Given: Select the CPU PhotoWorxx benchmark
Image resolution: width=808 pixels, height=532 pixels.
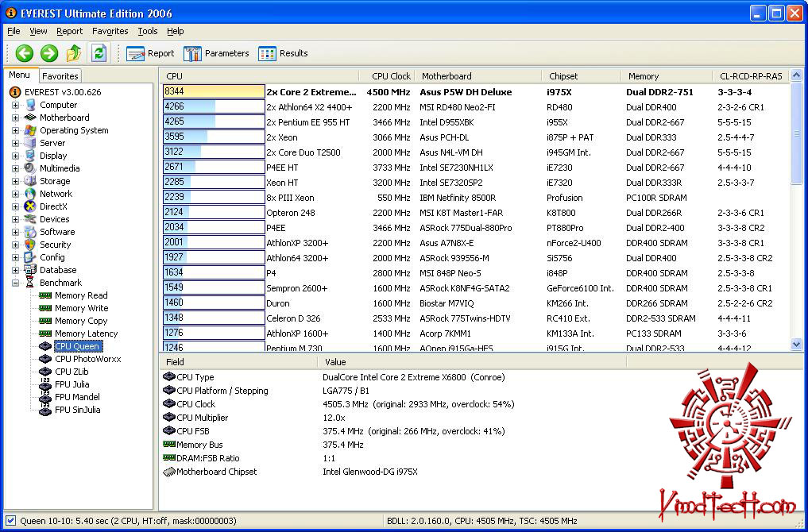Looking at the screenshot, I should (x=87, y=359).
